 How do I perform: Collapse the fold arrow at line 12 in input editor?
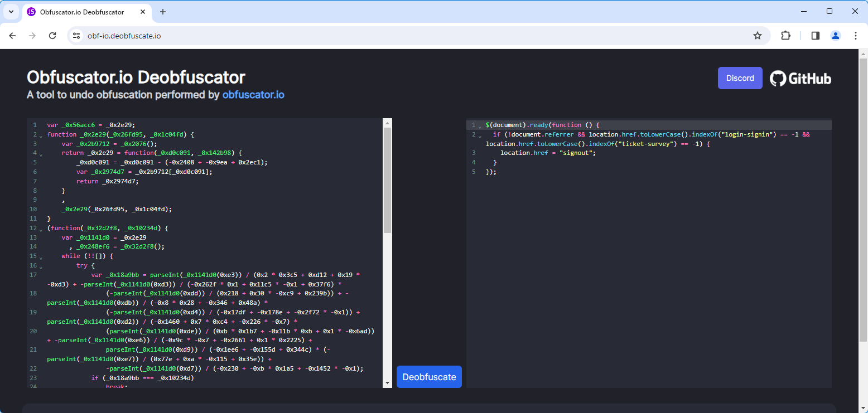click(41, 229)
